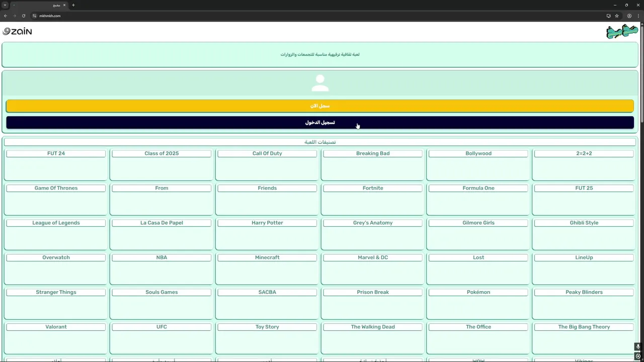Choose the Friends category
644x362 pixels.
point(267,199)
